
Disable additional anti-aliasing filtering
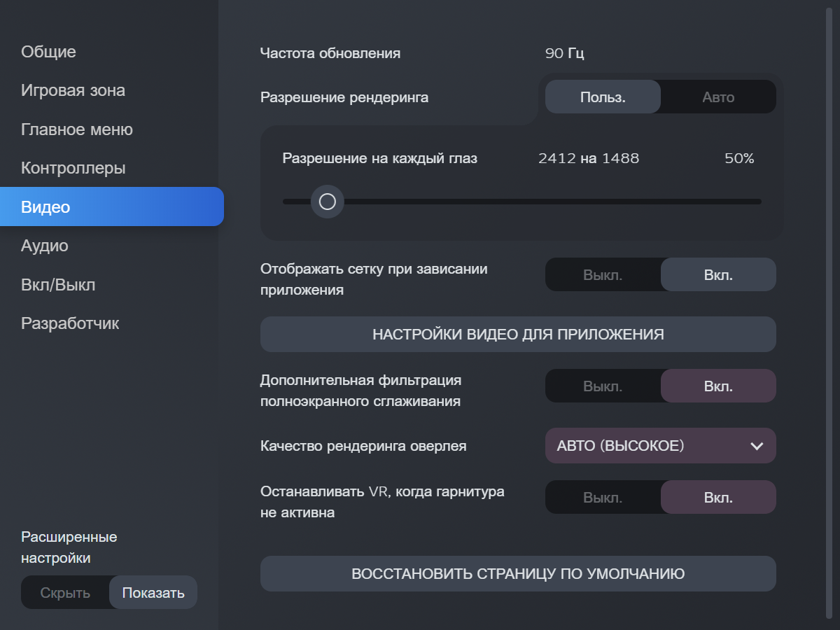coord(603,386)
